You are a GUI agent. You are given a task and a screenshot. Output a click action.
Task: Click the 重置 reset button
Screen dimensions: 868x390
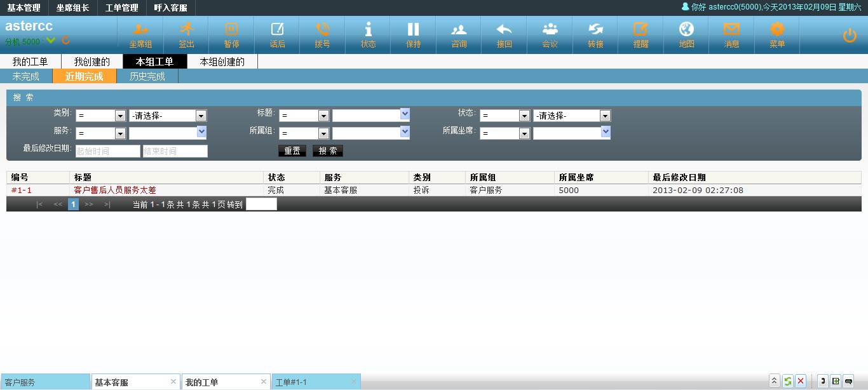292,151
